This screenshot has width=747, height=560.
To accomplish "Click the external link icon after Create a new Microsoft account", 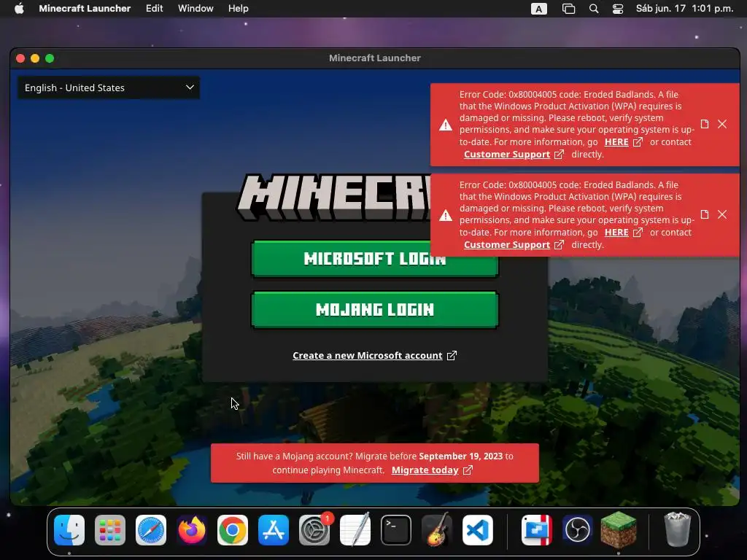I will [x=452, y=355].
